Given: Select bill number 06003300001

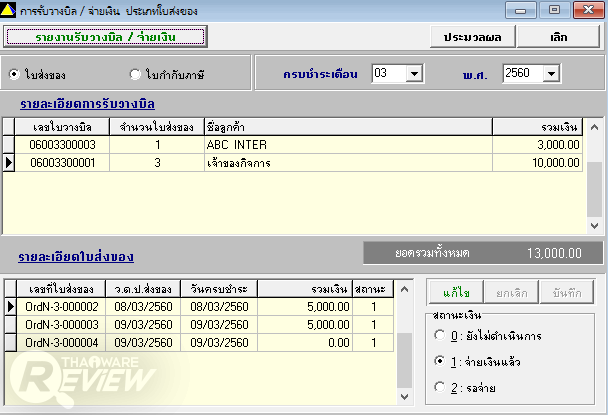Looking at the screenshot, I should pyautogui.click(x=62, y=163).
